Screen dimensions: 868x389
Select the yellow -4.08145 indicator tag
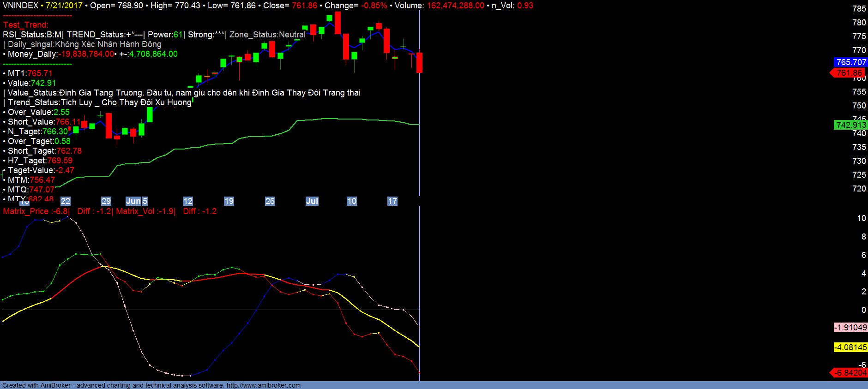pyautogui.click(x=850, y=347)
